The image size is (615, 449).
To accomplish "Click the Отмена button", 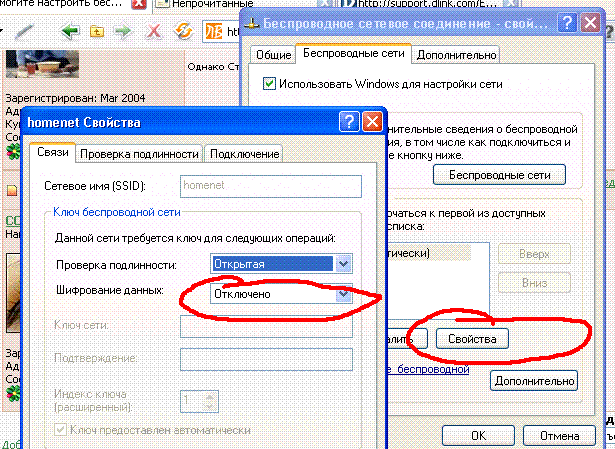I will point(559,436).
